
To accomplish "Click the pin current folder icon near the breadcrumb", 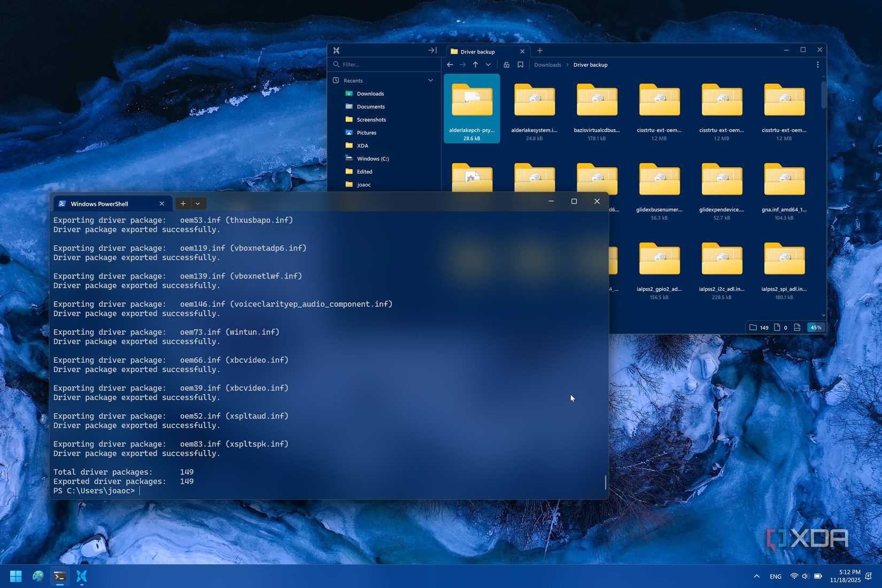I will [506, 65].
